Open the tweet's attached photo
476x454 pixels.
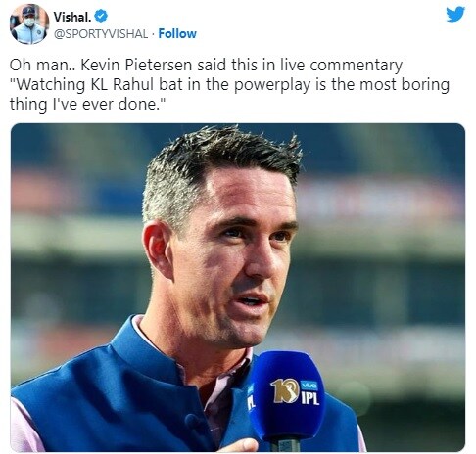point(238,288)
